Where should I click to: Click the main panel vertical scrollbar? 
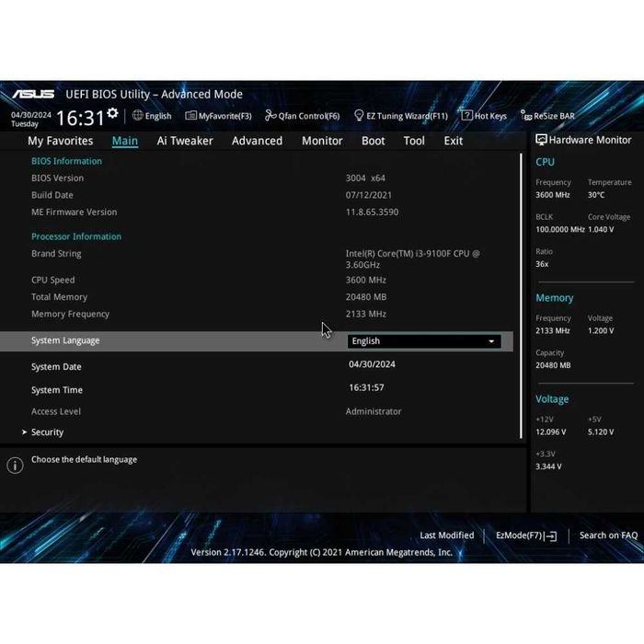pyautogui.click(x=522, y=295)
